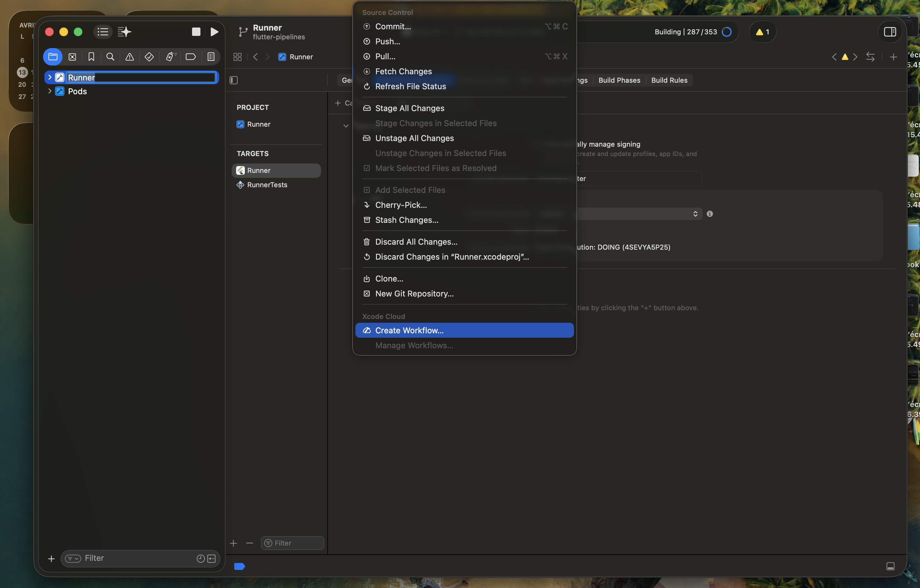
Task: Click the Building 287/353 progress indicator
Action: point(693,32)
